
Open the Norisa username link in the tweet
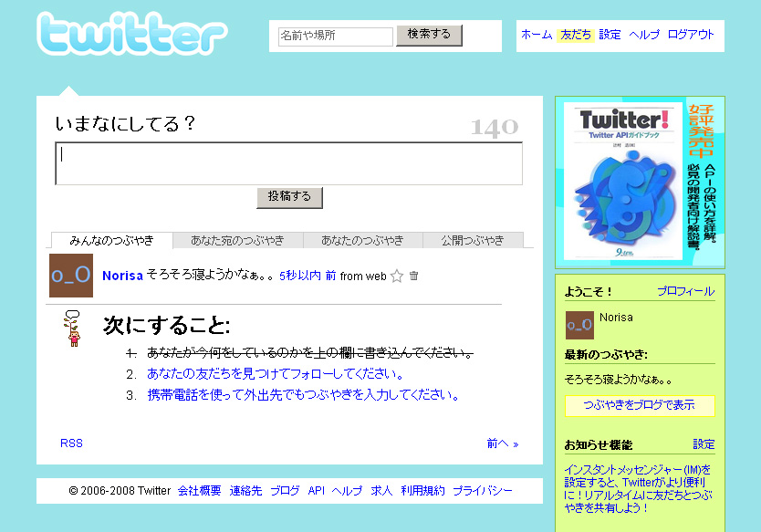click(123, 276)
